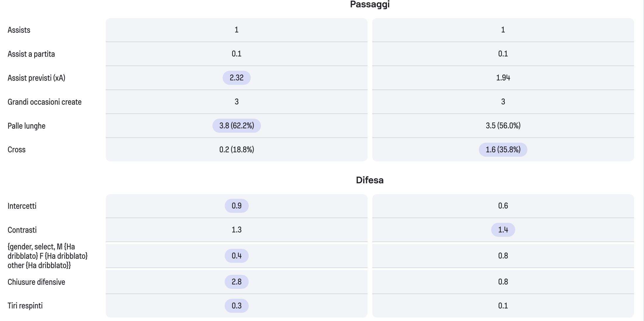
Task: Click the Assist previsti (xA) label
Action: pos(37,78)
